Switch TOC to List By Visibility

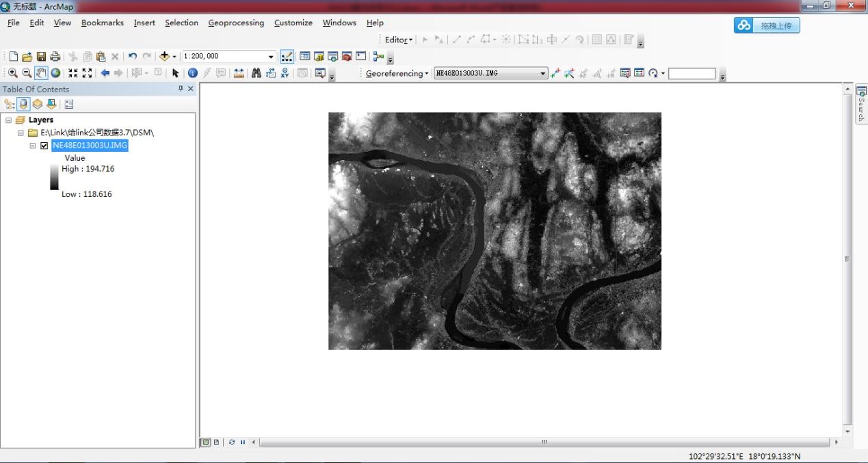point(38,104)
